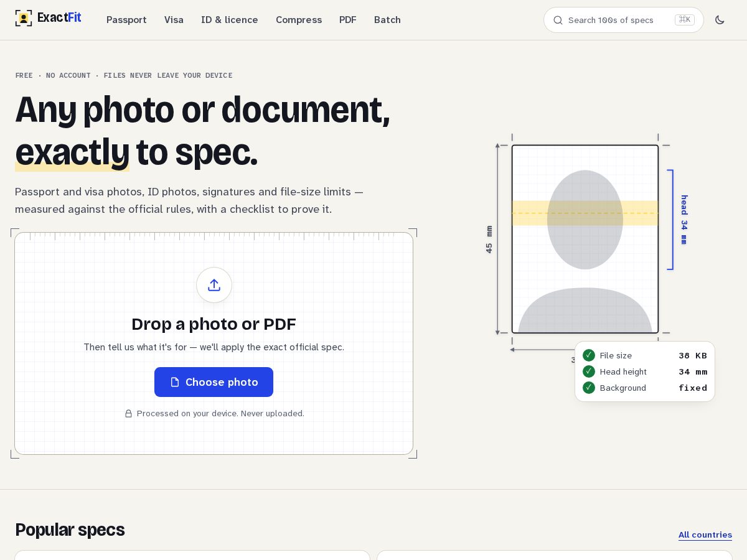Click the highlighted word 'exactly' in headline

tap(72, 152)
